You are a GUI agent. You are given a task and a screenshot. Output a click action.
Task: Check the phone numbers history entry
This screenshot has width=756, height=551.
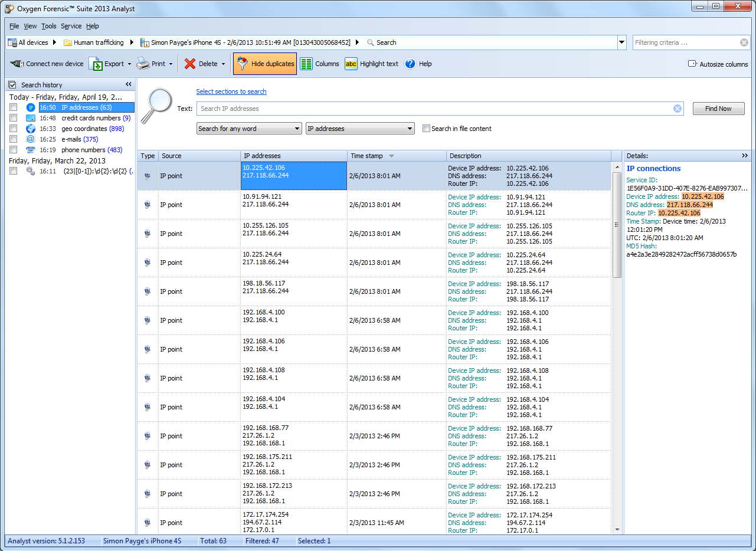[x=13, y=150]
